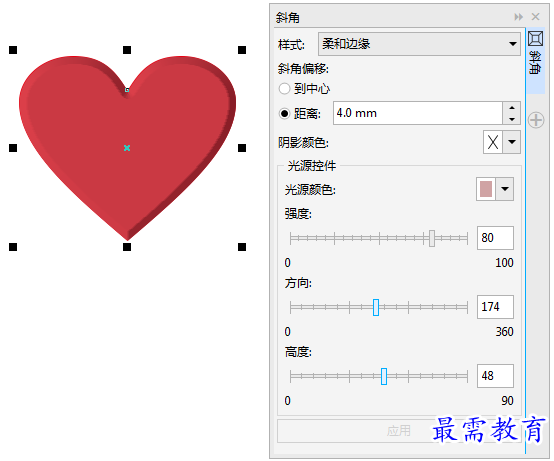The width and height of the screenshot is (554, 461).
Task: Decrease the distance with down stepper arrow
Action: [x=512, y=119]
